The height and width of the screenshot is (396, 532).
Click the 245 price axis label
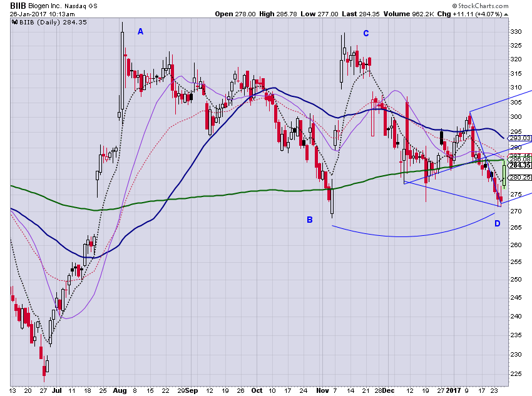point(516,298)
